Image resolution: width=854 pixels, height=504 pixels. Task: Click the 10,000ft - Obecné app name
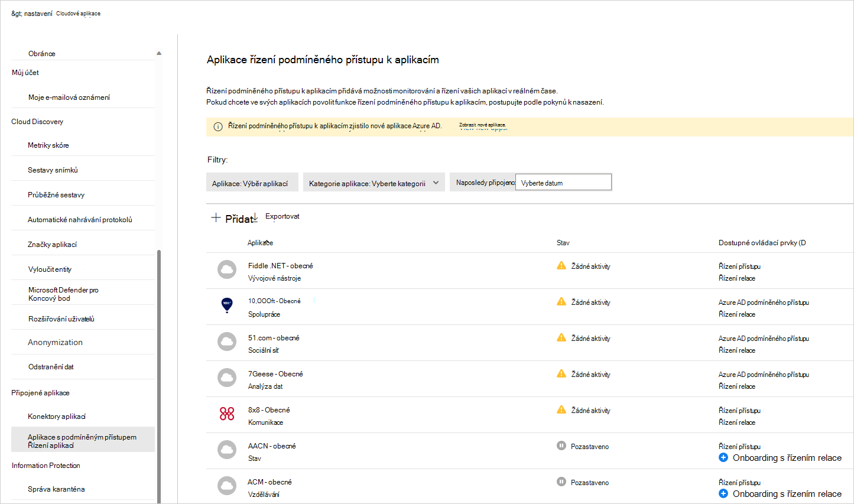[274, 301]
